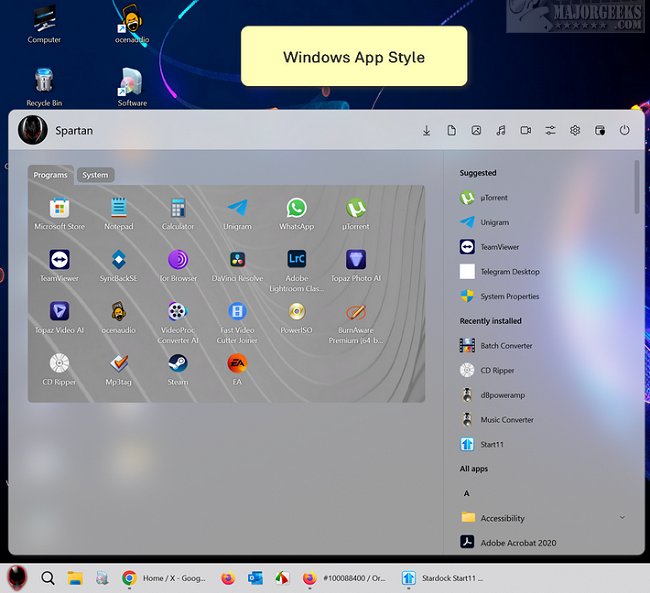Screen dimensions: 650x593
Task: Open Documents shortcut icon in header
Action: point(451,131)
